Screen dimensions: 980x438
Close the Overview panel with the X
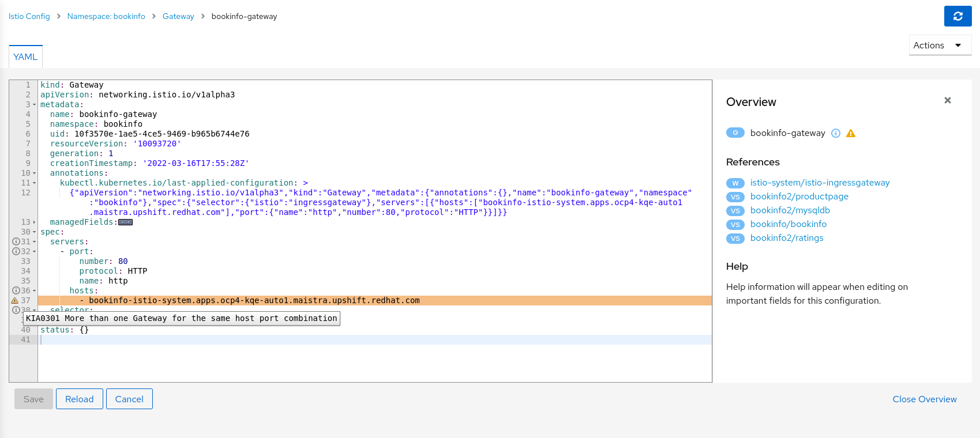[x=947, y=100]
